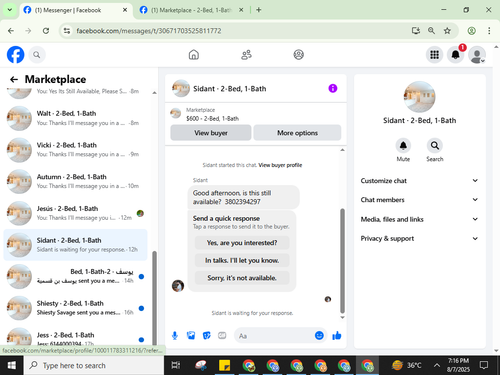The image size is (500, 375).
Task: Open Windows notification center icon
Action: (484, 365)
